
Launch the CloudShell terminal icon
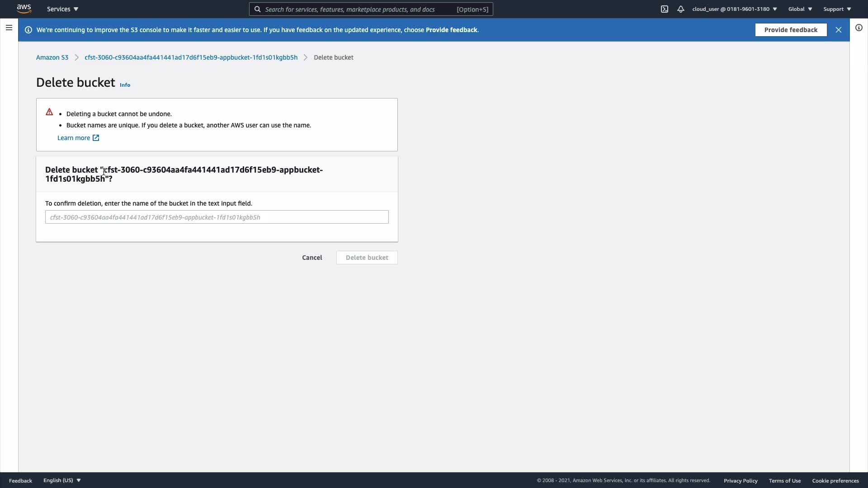click(664, 9)
